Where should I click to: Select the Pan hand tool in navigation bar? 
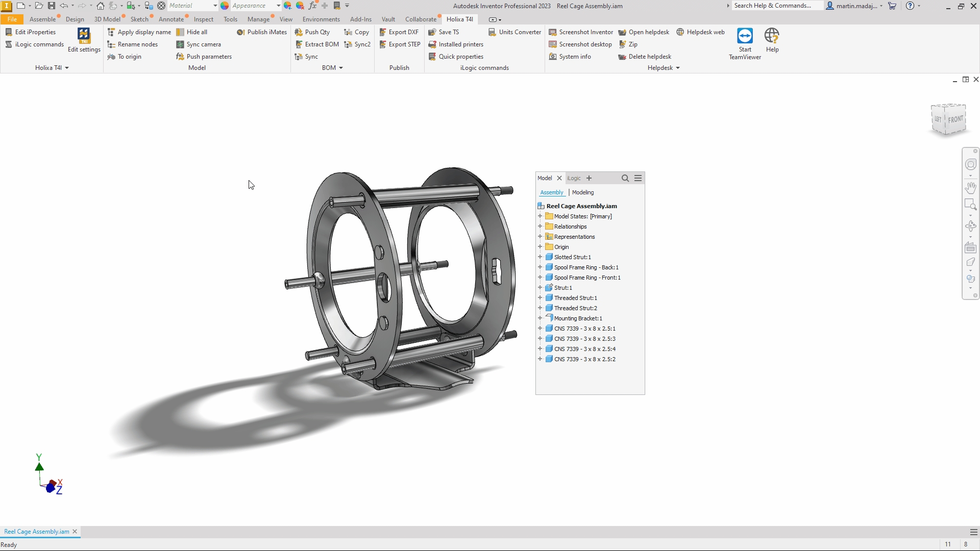tap(970, 187)
